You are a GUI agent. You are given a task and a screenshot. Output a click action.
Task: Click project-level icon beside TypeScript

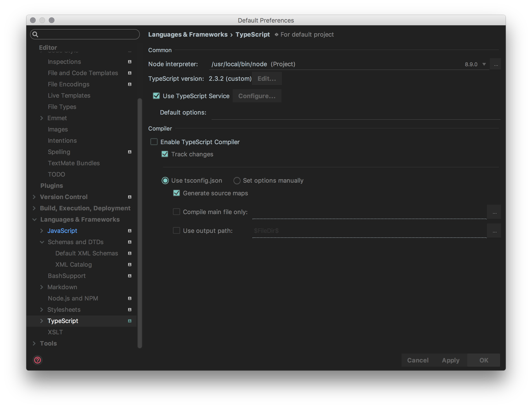[x=129, y=321]
